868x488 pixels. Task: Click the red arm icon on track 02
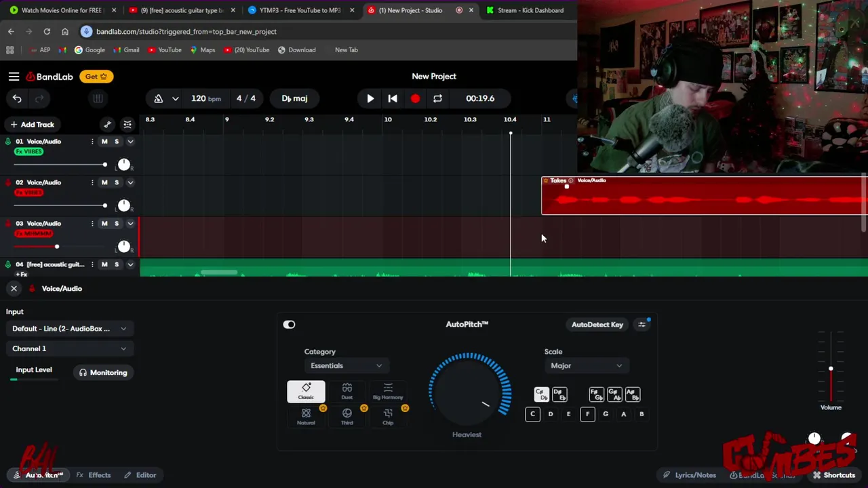pos(8,182)
